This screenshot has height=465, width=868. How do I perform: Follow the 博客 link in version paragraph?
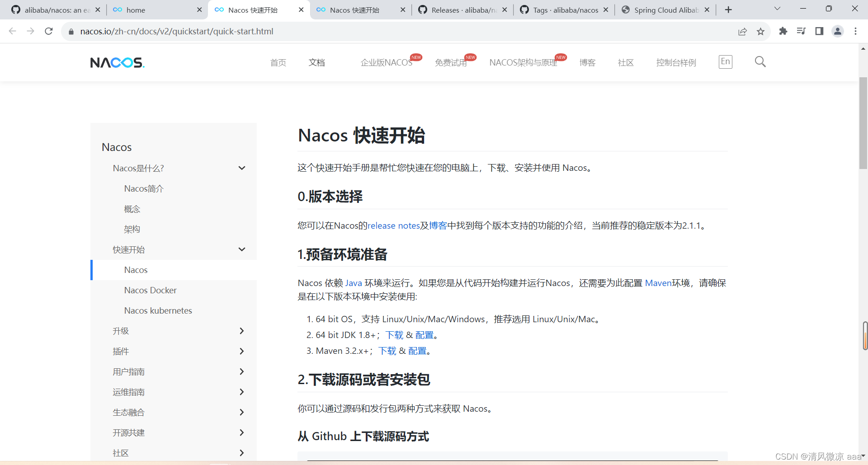438,225
